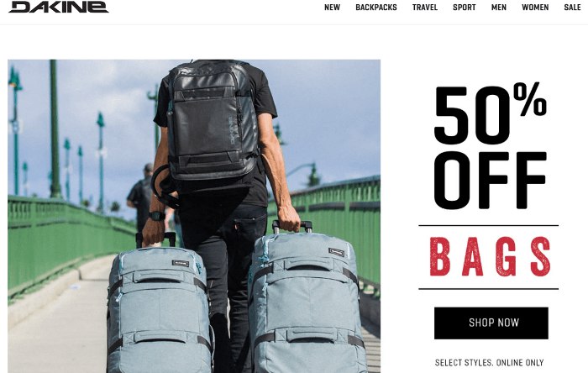Viewport: 588px width, 373px height.
Task: Open the NEW menu item
Action: 332,8
